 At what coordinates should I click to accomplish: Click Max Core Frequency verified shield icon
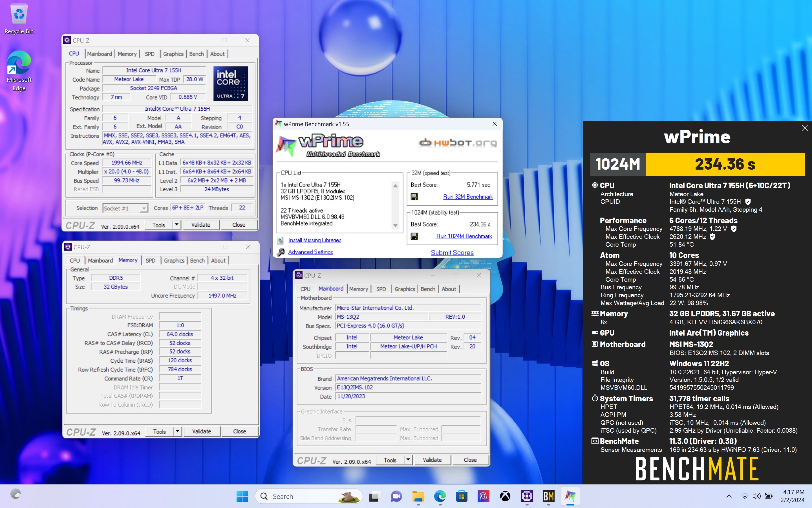tap(734, 229)
